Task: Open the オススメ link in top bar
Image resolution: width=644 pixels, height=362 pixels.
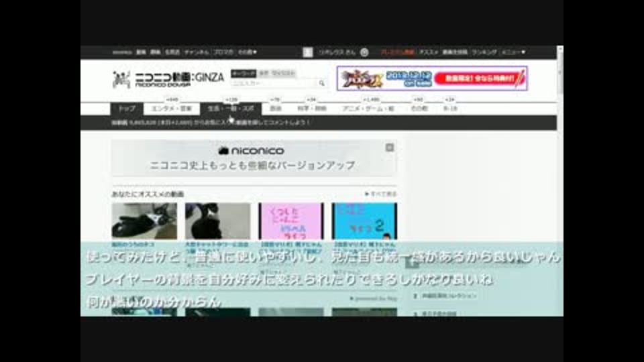Action: click(x=429, y=52)
